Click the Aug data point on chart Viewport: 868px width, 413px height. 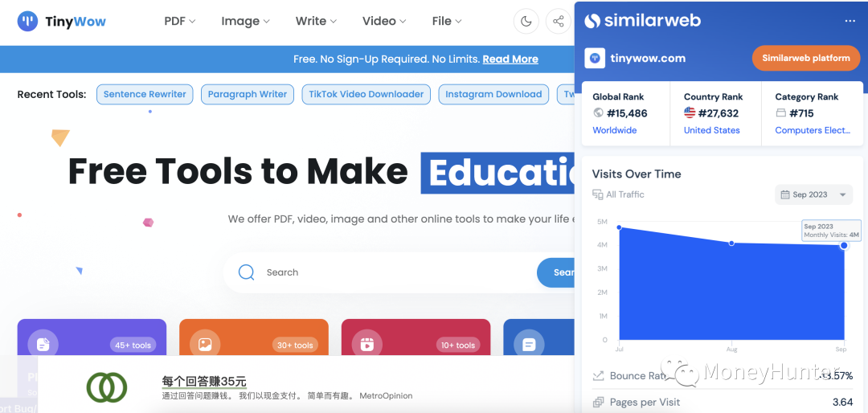pyautogui.click(x=731, y=243)
